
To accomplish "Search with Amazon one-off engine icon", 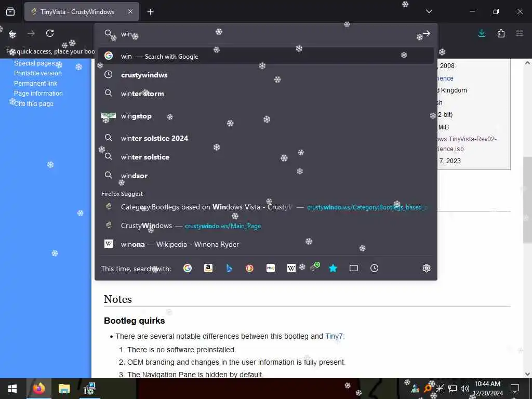I will point(208,269).
